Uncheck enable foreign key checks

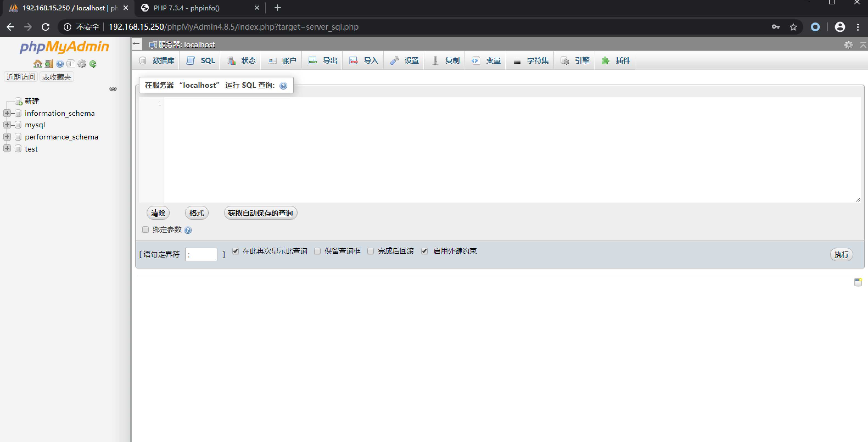point(424,251)
